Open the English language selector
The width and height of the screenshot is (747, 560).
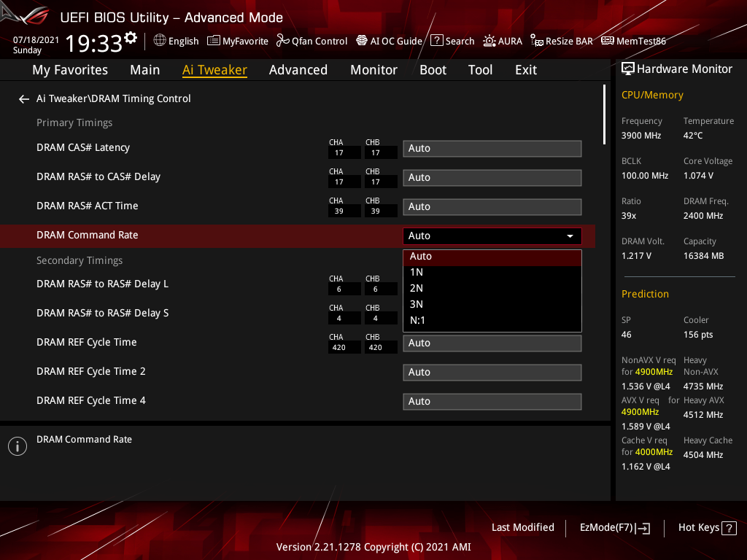pos(176,41)
